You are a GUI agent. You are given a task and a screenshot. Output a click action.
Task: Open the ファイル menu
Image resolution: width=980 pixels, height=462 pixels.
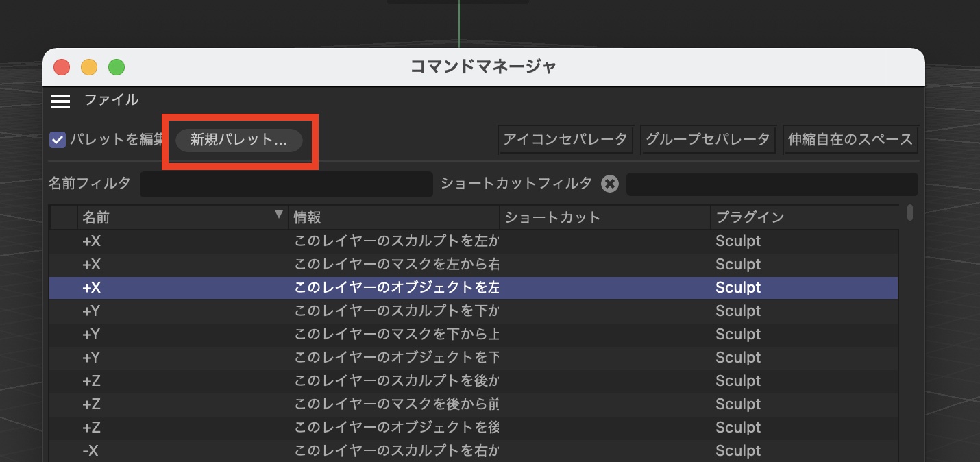[x=111, y=100]
